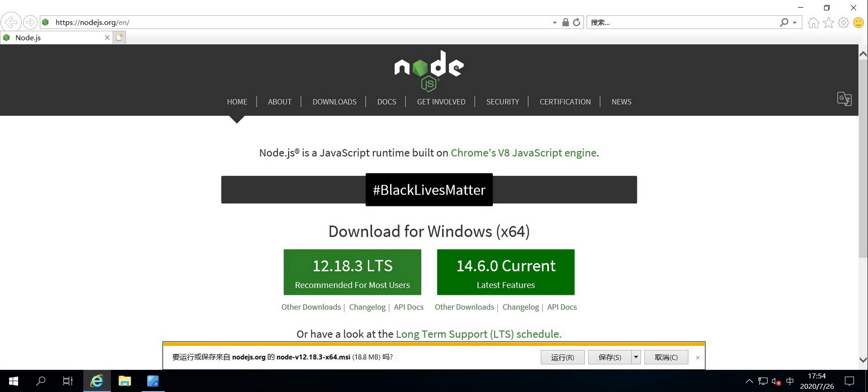Click Save (保存) in the download bar

point(610,357)
